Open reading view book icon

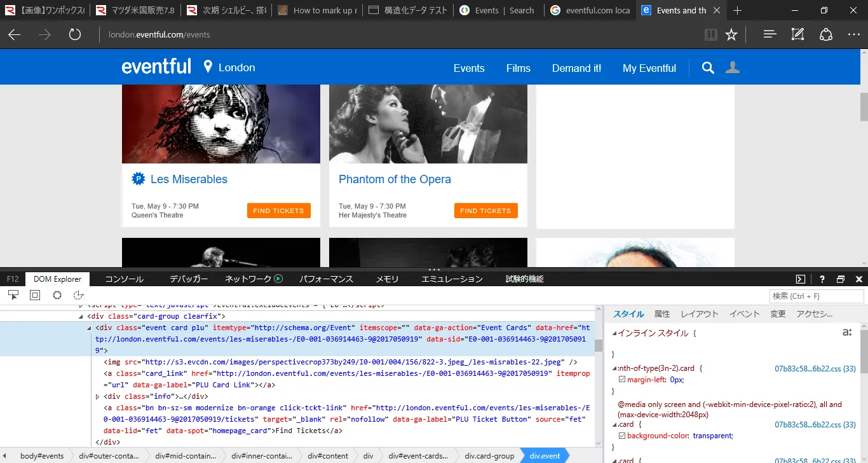click(711, 35)
